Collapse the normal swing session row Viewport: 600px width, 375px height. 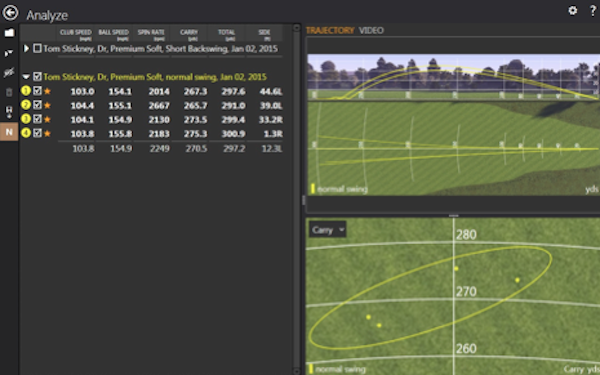click(x=26, y=77)
